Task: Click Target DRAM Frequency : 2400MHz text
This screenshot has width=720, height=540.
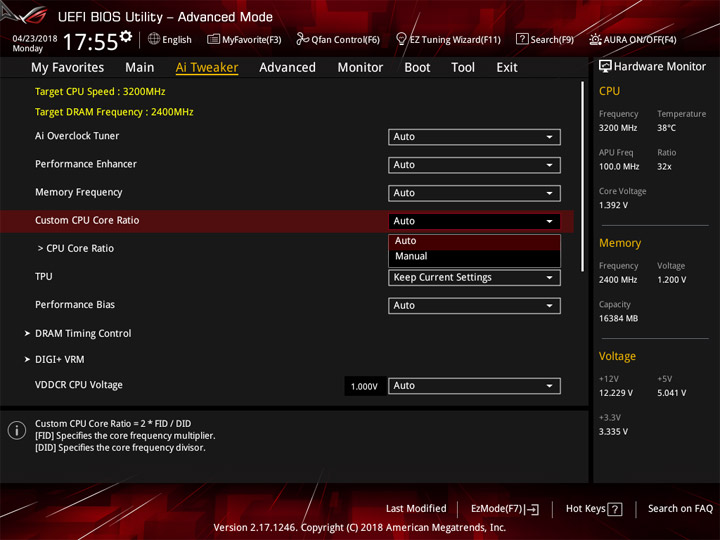Action: pyautogui.click(x=114, y=112)
